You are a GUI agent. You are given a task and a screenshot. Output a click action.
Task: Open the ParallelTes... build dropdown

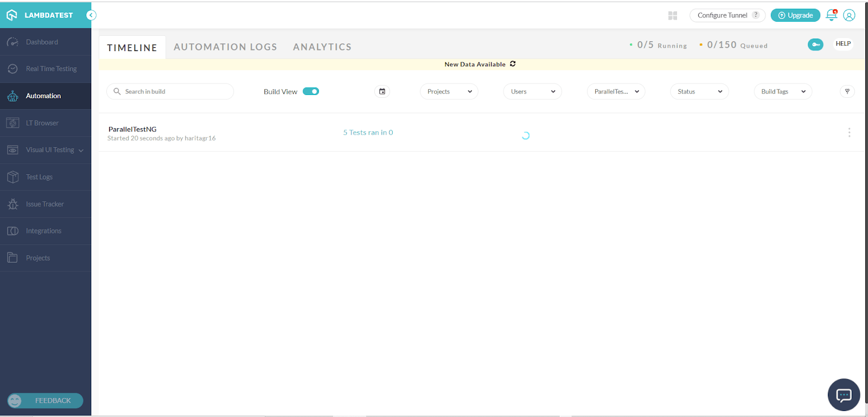(616, 92)
